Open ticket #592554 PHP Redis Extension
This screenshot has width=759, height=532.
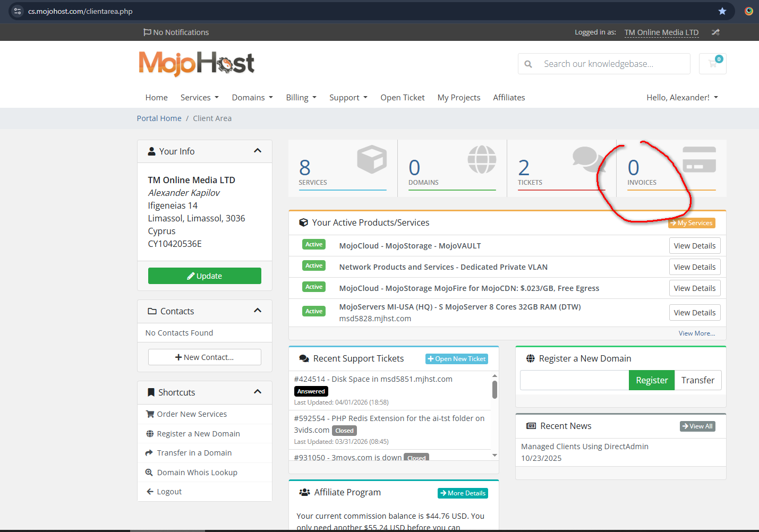pyautogui.click(x=389, y=424)
